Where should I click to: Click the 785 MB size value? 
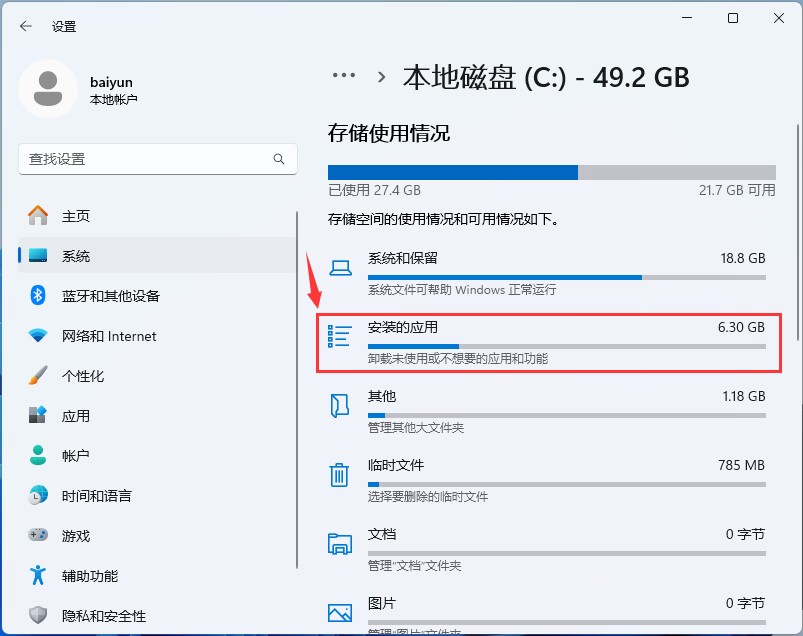pyautogui.click(x=741, y=465)
